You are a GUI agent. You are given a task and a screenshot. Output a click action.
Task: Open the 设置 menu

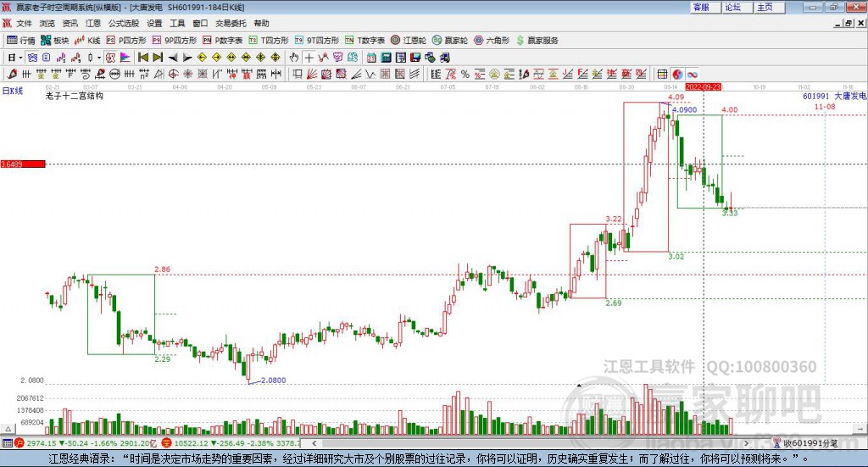154,23
